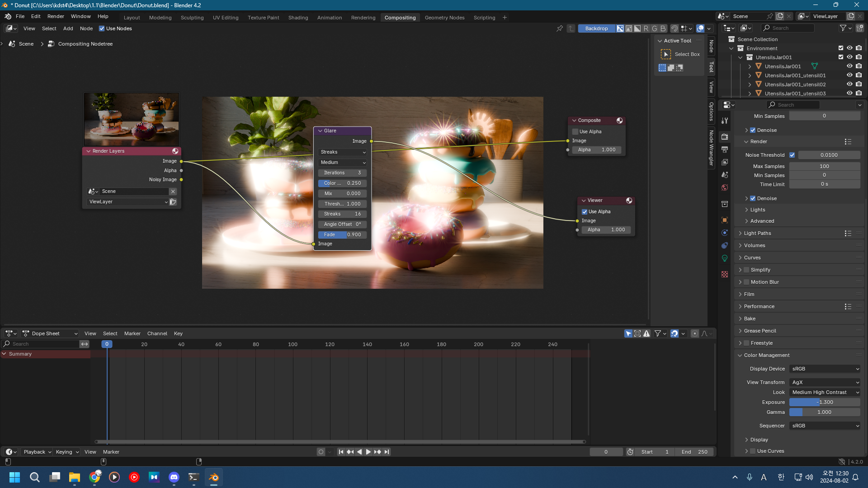The height and width of the screenshot is (488, 868).
Task: Switch to the Shading workspace tab
Action: pos(298,18)
